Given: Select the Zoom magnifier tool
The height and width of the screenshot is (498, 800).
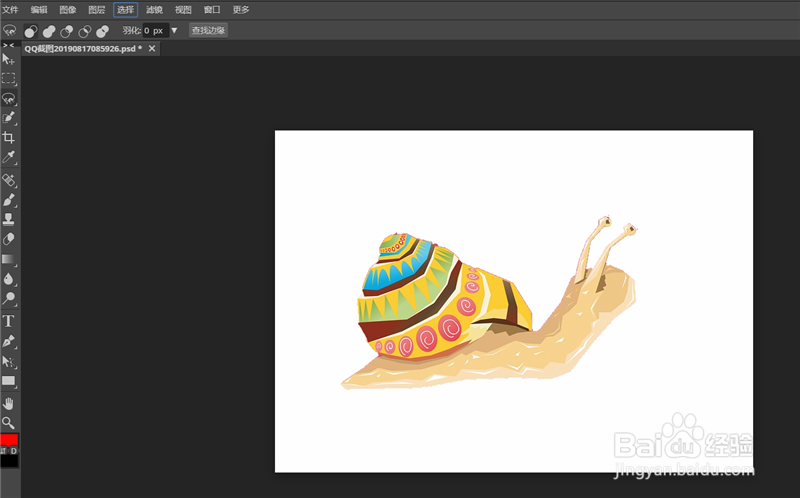Looking at the screenshot, I should click(x=9, y=422).
